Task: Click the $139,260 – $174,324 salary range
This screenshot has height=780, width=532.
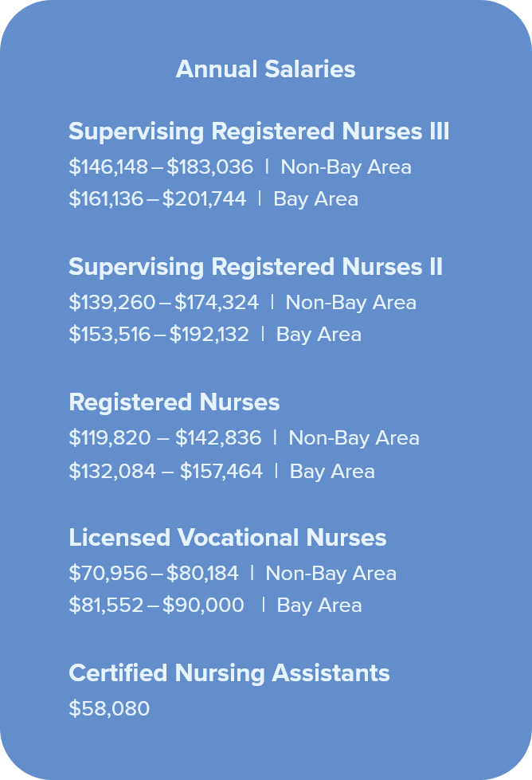Action: pos(163,302)
